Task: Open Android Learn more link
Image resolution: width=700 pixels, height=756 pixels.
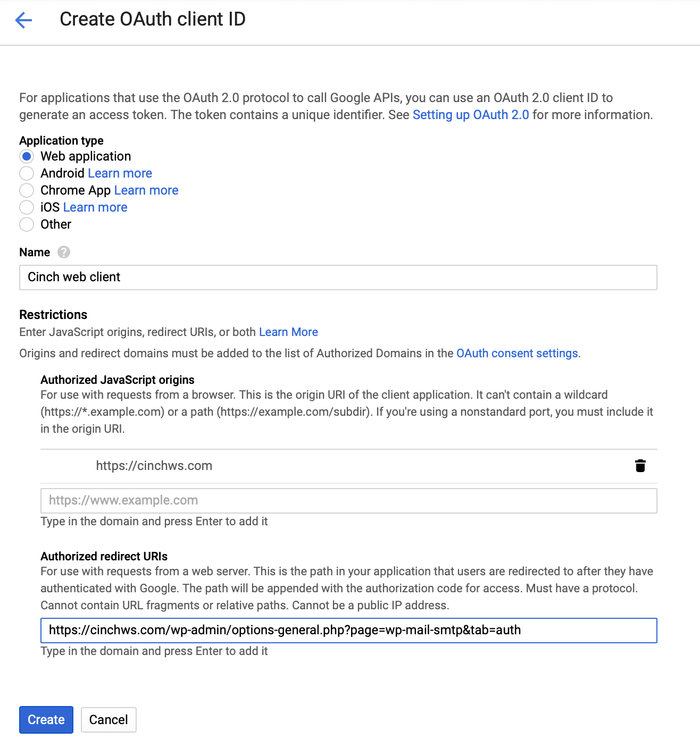Action: [120, 173]
